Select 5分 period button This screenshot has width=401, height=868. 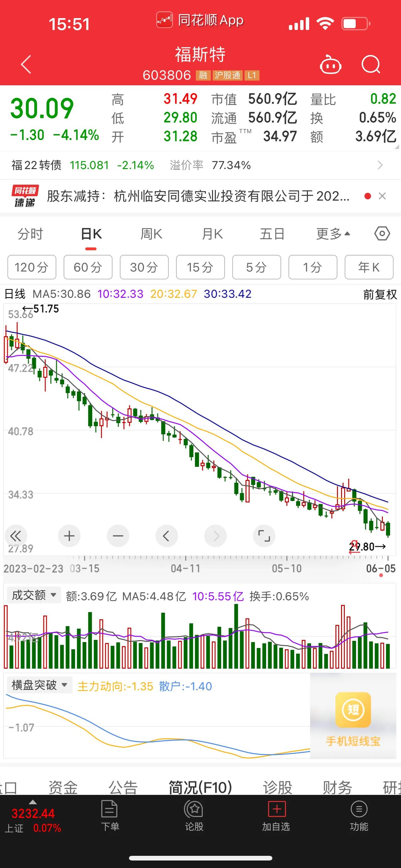click(x=257, y=267)
